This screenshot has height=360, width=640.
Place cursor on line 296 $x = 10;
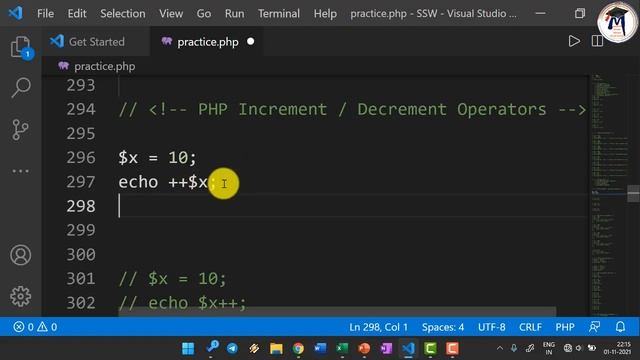(157, 158)
